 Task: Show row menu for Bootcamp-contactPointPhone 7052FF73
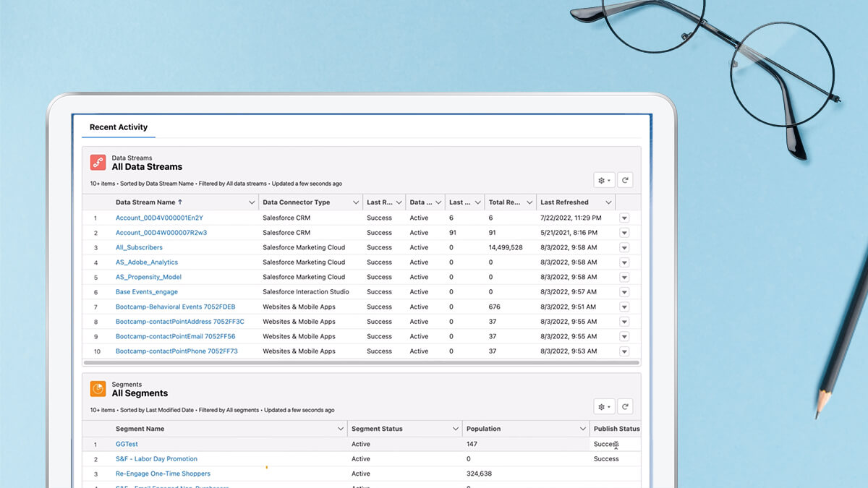point(624,351)
